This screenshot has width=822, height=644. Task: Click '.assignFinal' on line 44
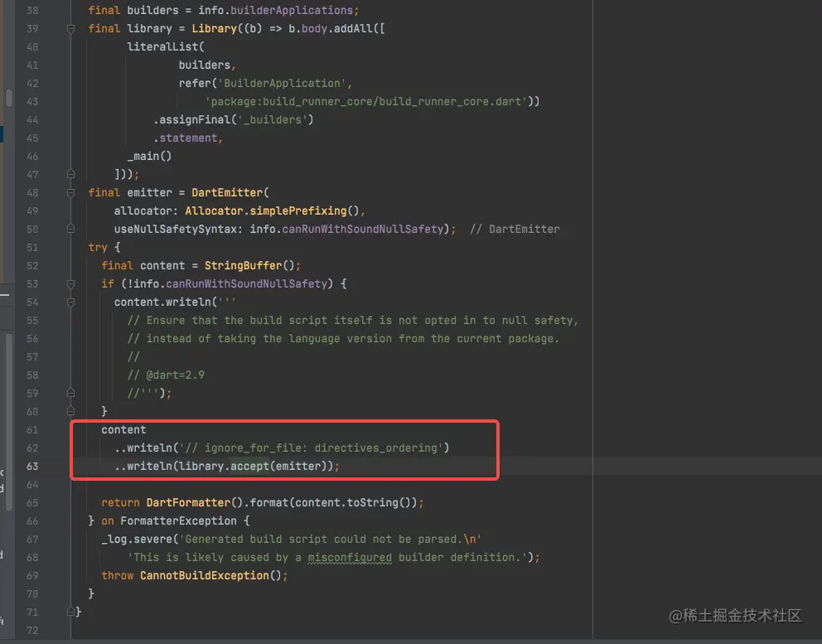192,119
